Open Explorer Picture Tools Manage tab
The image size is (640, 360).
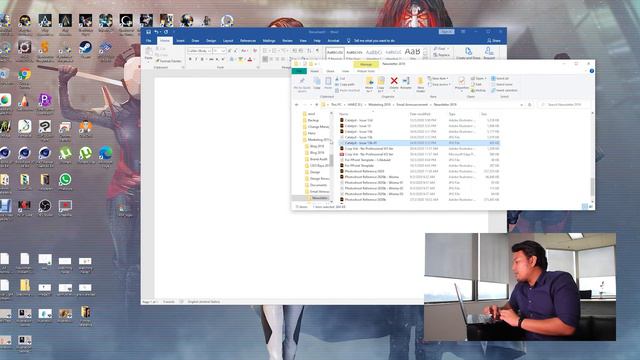[x=366, y=64]
